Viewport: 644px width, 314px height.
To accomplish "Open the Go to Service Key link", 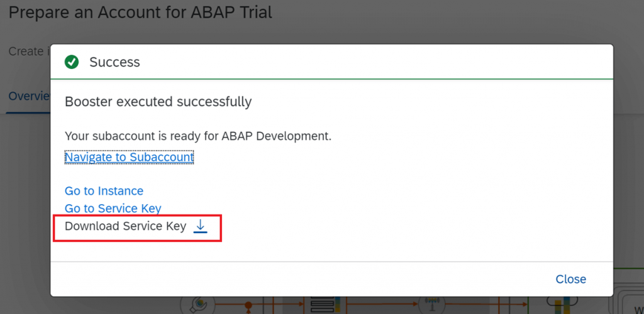I will pyautogui.click(x=113, y=208).
